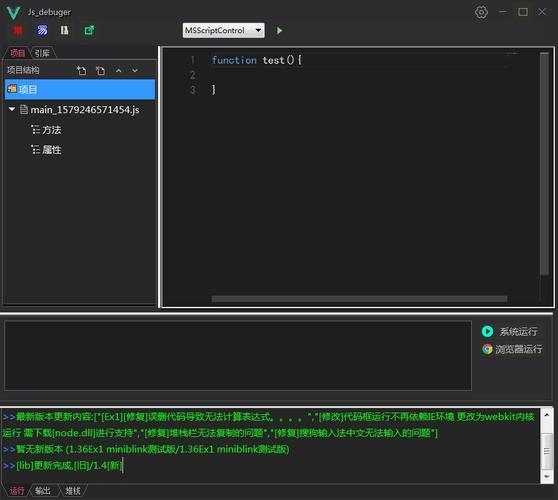Viewport: 558px width, 500px height.
Task: Collapse the main_1579246571454.js node arrow
Action: pyautogui.click(x=12, y=109)
